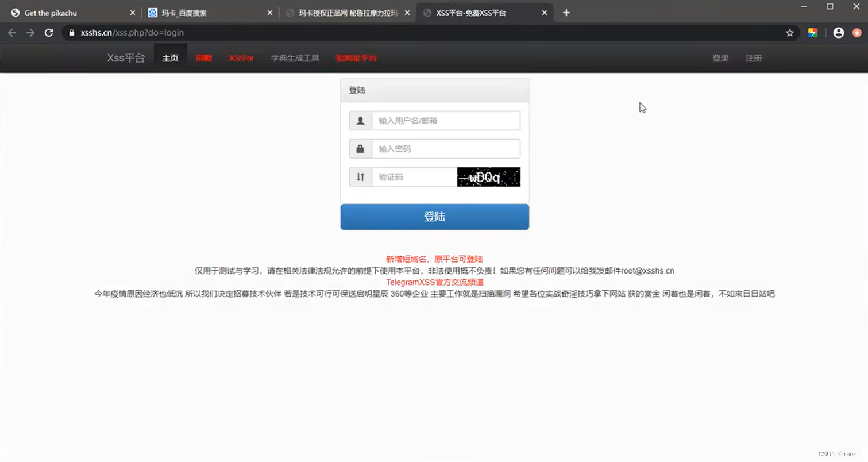Focus the 输入用户名/邮箱 input field

point(445,121)
